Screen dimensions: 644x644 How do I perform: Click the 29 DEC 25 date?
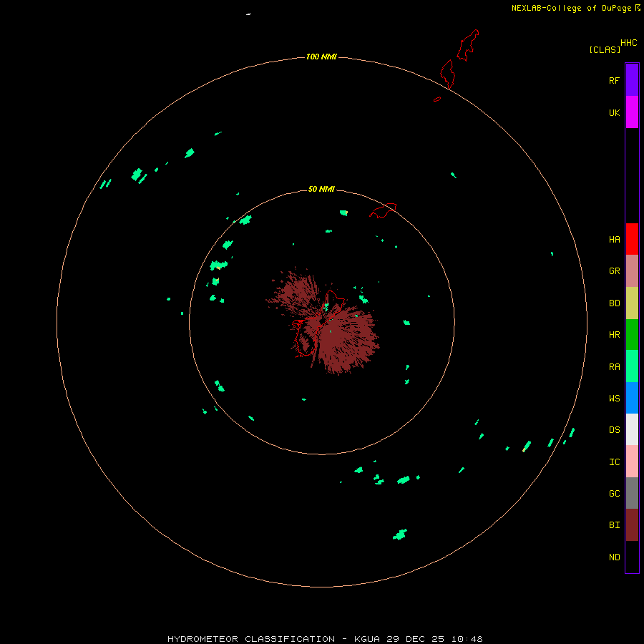[416, 639]
